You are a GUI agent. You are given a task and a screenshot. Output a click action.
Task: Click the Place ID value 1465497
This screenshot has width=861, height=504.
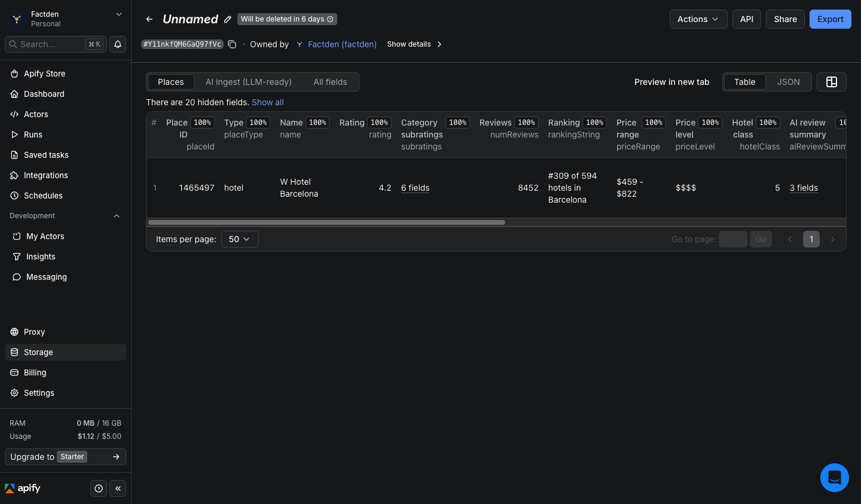point(197,188)
